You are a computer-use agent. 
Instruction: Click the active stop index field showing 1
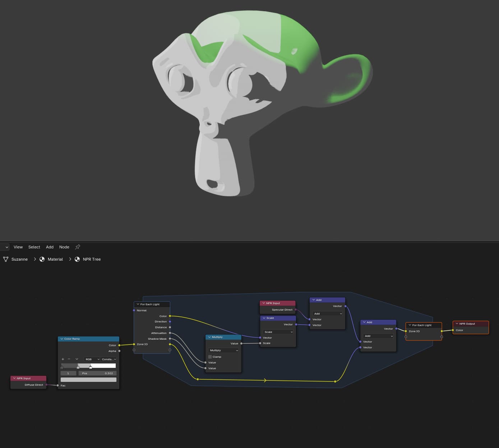(x=68, y=373)
